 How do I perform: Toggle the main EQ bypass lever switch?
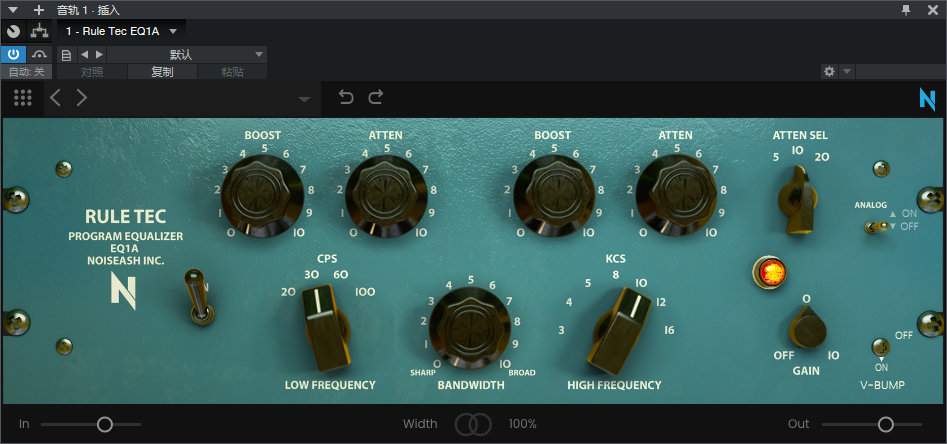201,302
